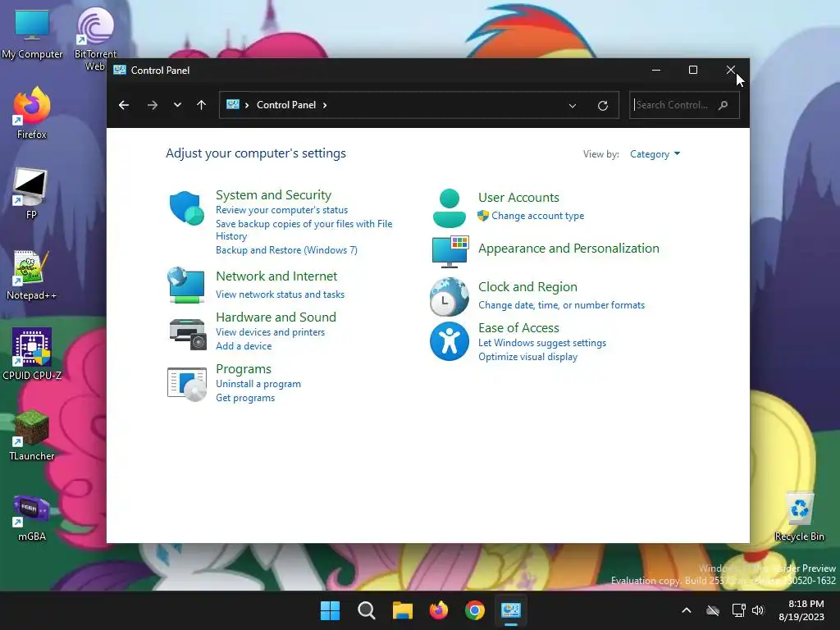Viewport: 840px width, 630px height.
Task: Open the Network and Internet link
Action: 276,276
